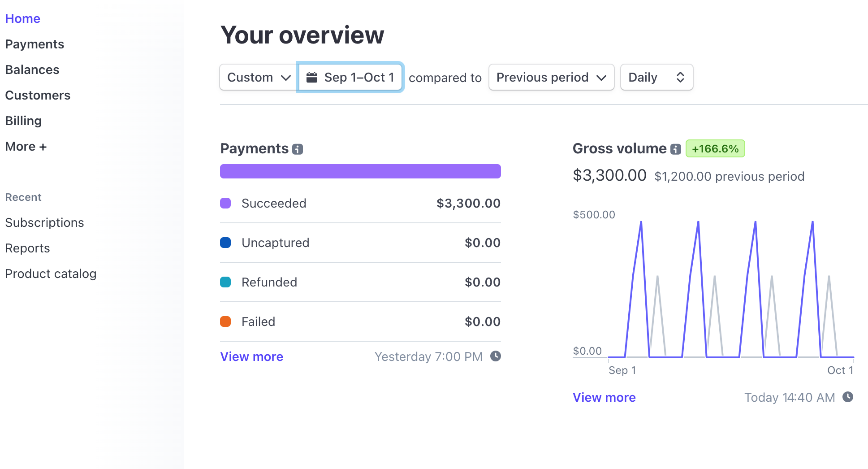The height and width of the screenshot is (469, 868).
Task: Click View more under Payments
Action: (251, 357)
